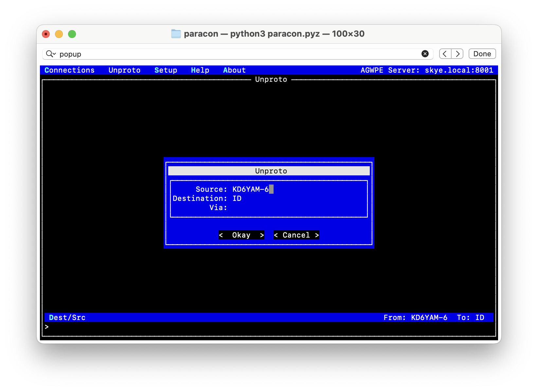This screenshot has height=392, width=538.
Task: Click the command prompt input line
Action: [x=269, y=327]
